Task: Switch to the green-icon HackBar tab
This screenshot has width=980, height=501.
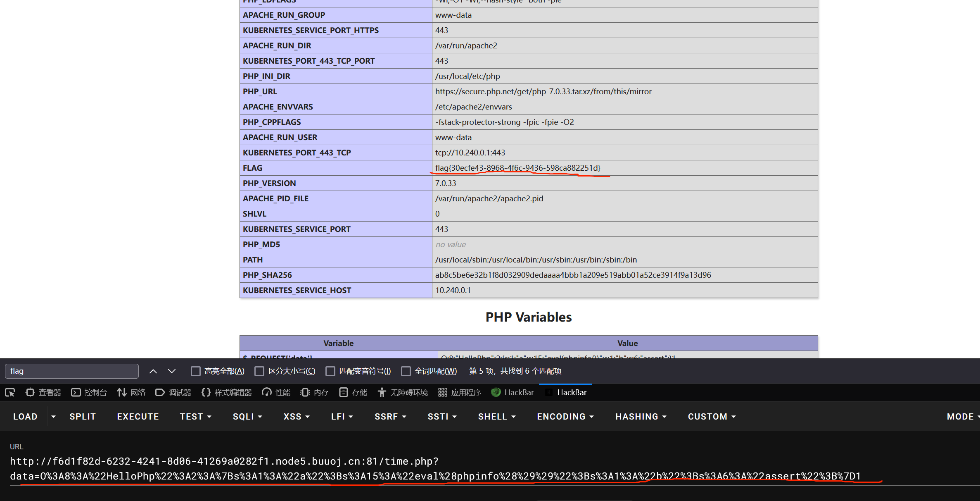Action: pyautogui.click(x=513, y=392)
